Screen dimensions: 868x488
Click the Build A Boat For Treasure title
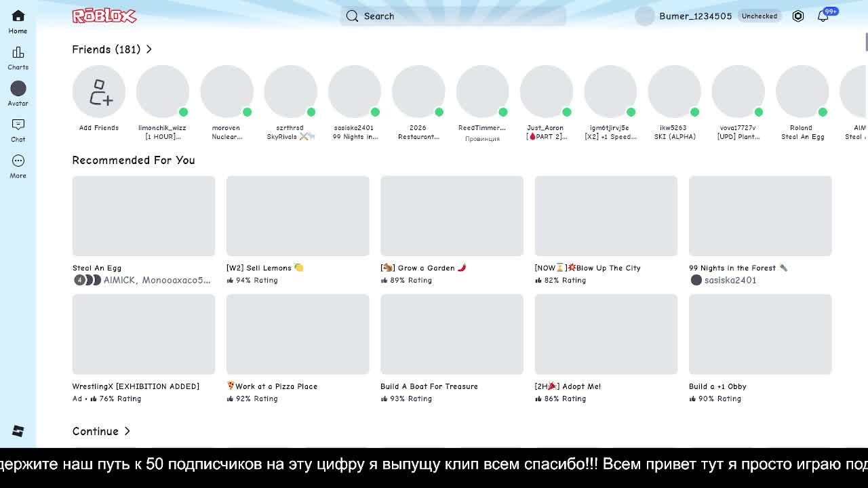(429, 386)
